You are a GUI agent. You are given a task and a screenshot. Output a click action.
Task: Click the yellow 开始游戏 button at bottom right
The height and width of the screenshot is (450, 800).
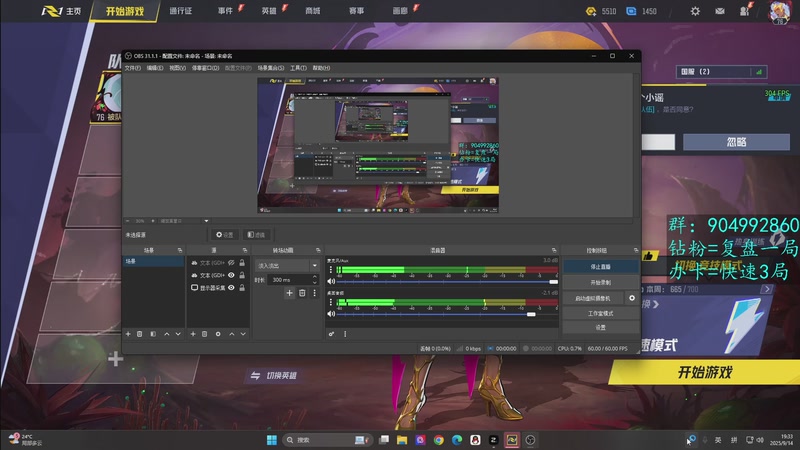click(x=705, y=372)
